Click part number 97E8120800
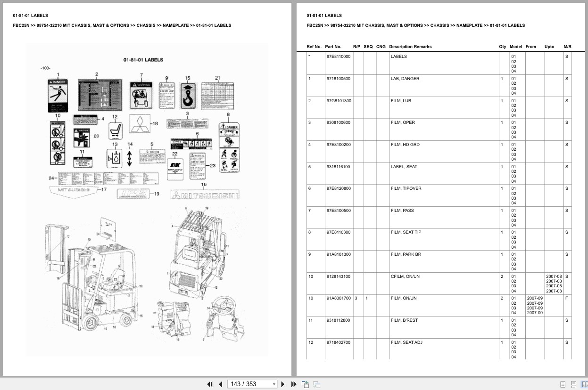588x390 pixels. coord(338,188)
